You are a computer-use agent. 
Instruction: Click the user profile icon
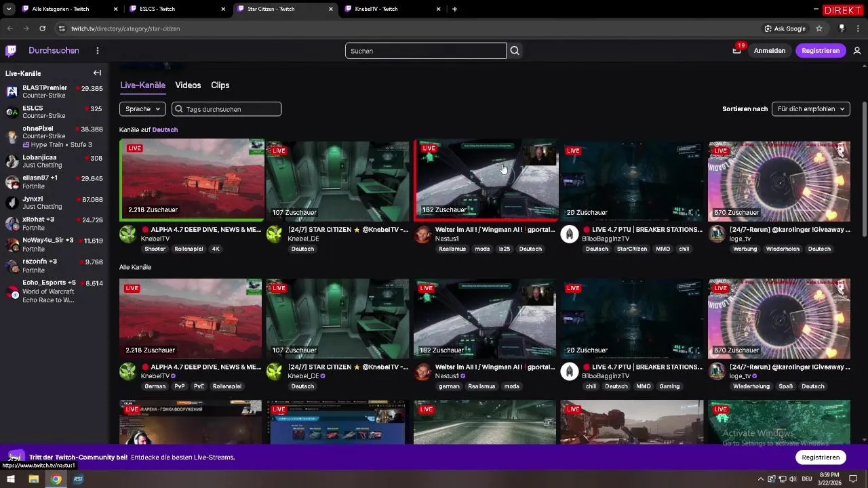click(857, 51)
